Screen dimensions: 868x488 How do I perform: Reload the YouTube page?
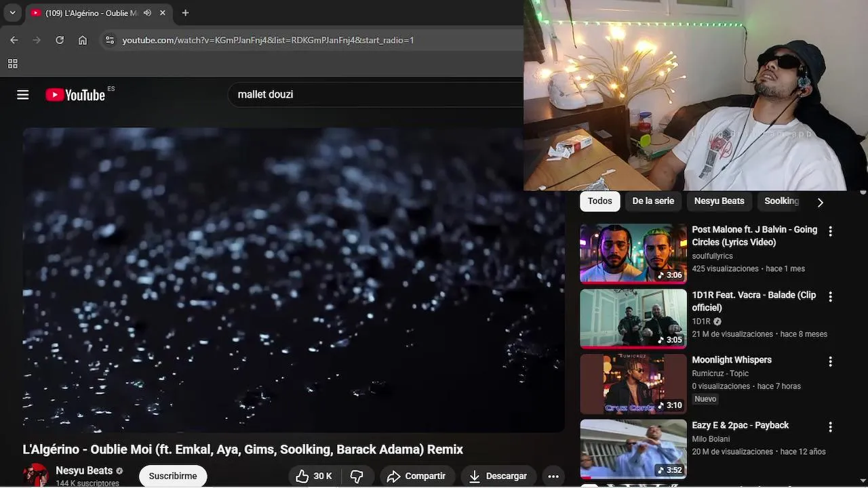pos(60,40)
